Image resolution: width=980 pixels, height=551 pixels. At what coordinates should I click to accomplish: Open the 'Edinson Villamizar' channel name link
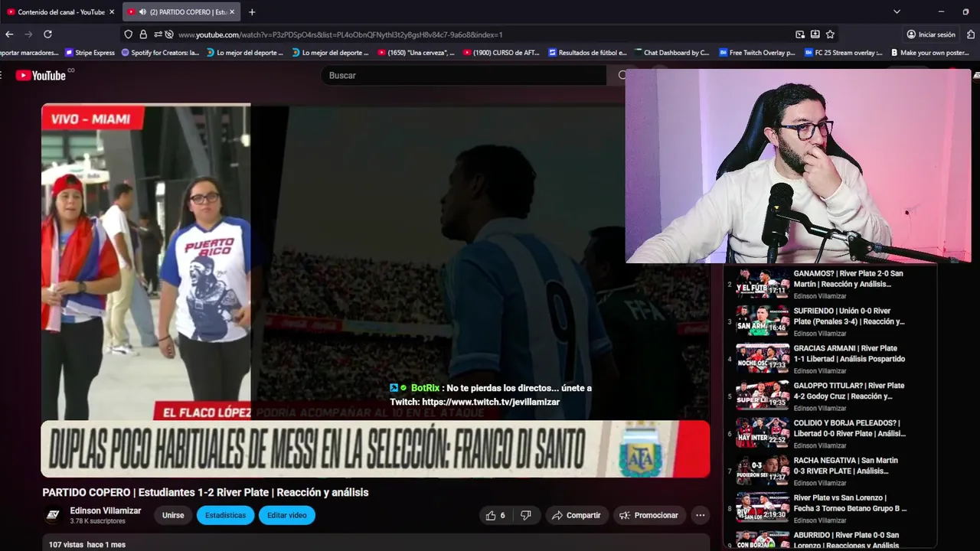click(106, 510)
